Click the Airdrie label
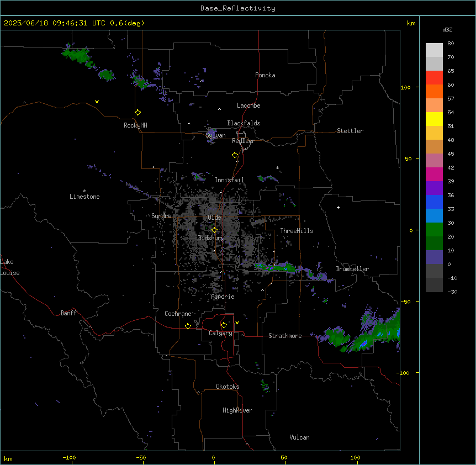The image size is (476, 465). [223, 297]
